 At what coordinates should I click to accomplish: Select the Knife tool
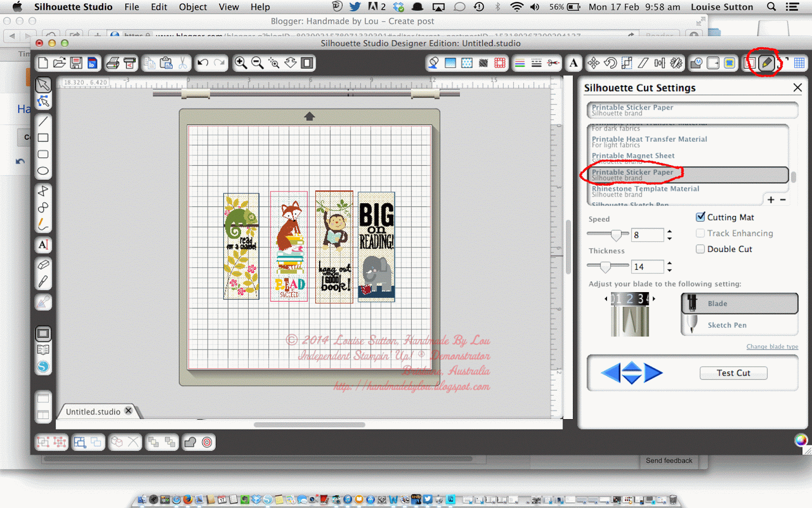[x=43, y=281]
